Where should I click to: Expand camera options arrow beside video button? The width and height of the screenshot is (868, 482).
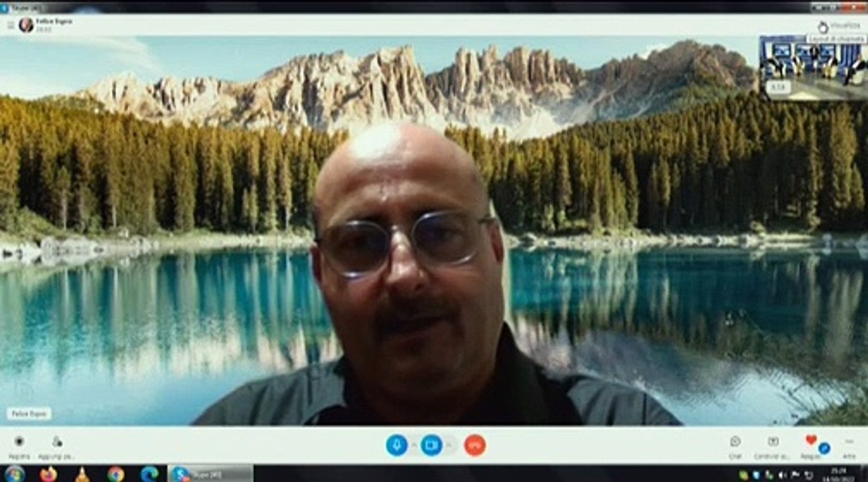pyautogui.click(x=449, y=445)
